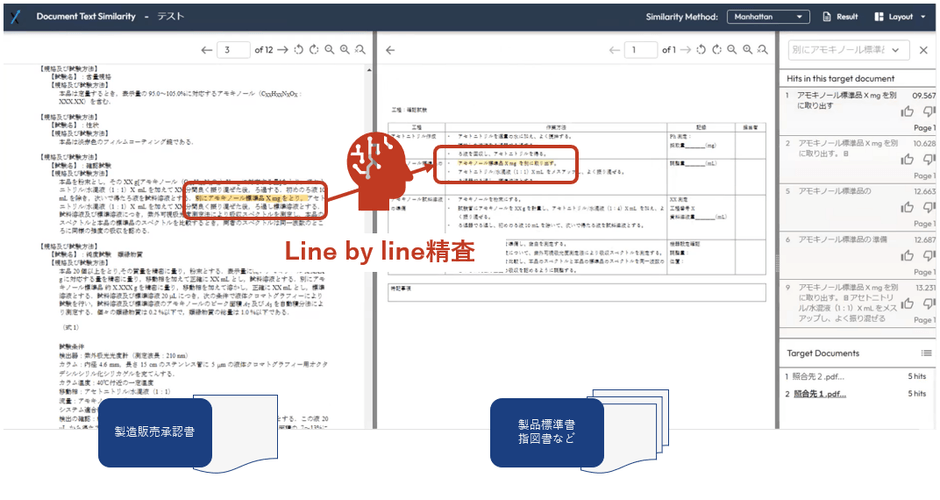Open the Result view in top bar
This screenshot has width=940, height=500.
coord(839,17)
